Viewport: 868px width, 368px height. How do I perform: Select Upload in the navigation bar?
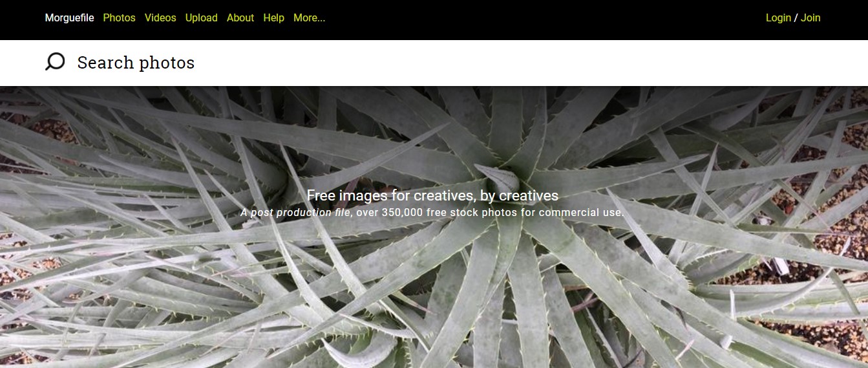(202, 18)
